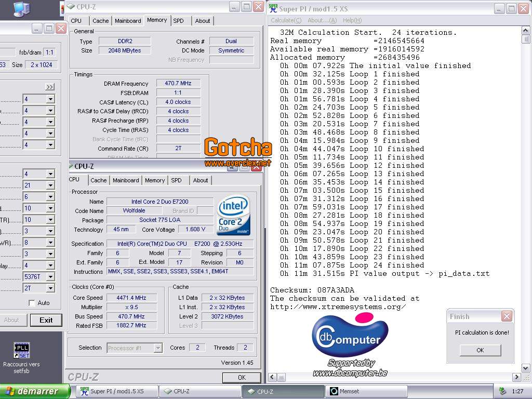This screenshot has width=532, height=399.
Task: Click the system tray network icon
Action: pos(502,391)
